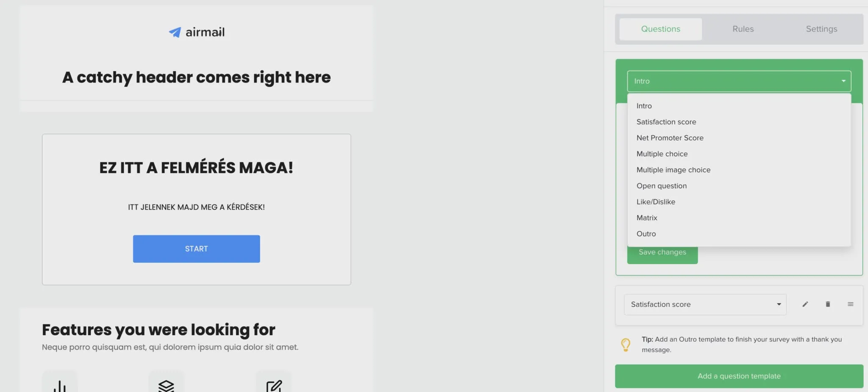Pick Like/Dislike from the dropdown list
This screenshot has width=868, height=392.
tap(656, 202)
